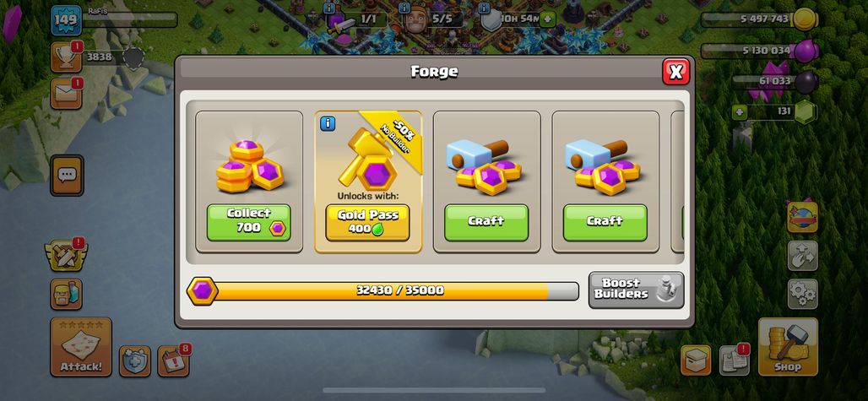The width and height of the screenshot is (868, 401).
Task: Open news notes icon beside Shop
Action: 734,360
